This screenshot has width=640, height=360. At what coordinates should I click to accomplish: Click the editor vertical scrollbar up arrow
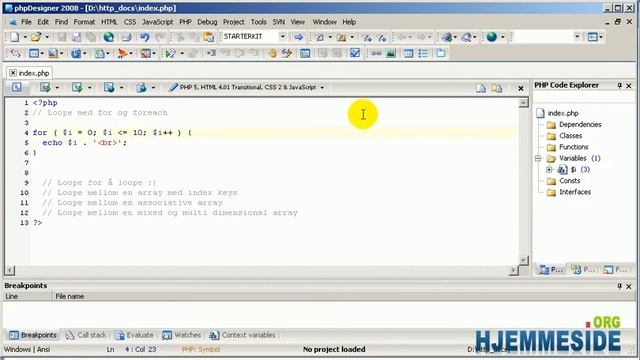(x=524, y=102)
